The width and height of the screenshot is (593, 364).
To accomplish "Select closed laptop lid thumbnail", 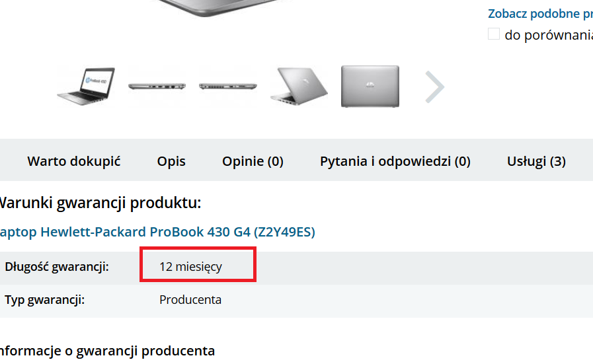I will [x=370, y=86].
